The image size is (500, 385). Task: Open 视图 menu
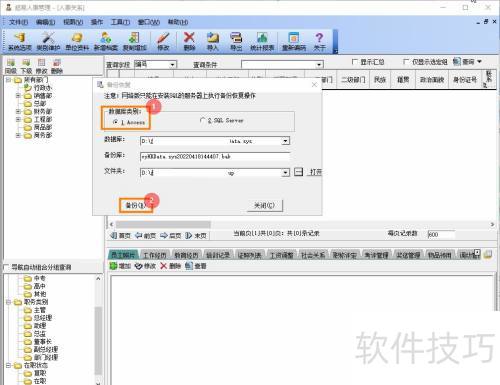(73, 22)
